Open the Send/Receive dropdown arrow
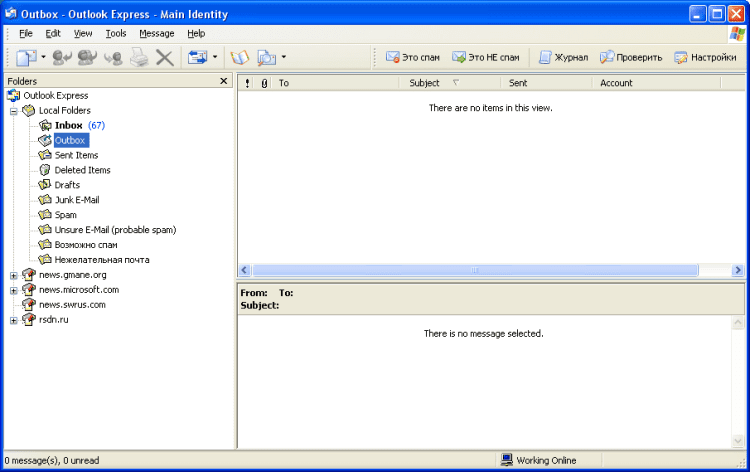Image resolution: width=750 pixels, height=472 pixels. point(215,57)
